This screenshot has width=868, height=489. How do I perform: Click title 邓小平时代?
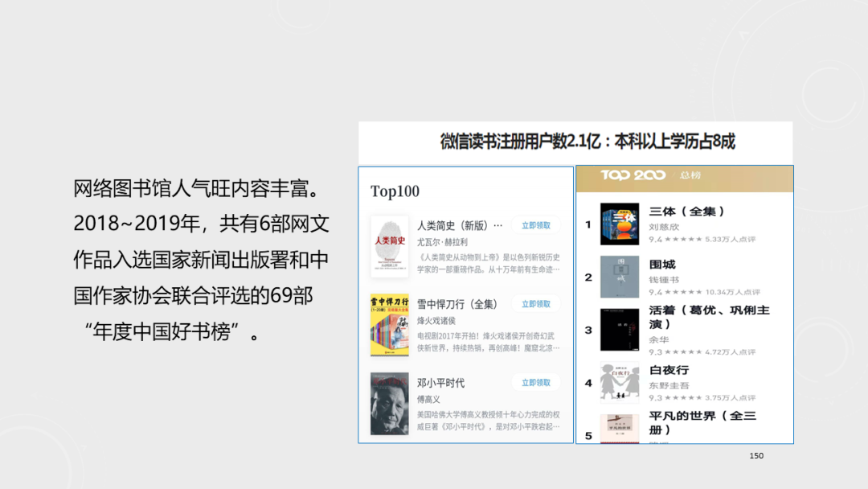(440, 383)
